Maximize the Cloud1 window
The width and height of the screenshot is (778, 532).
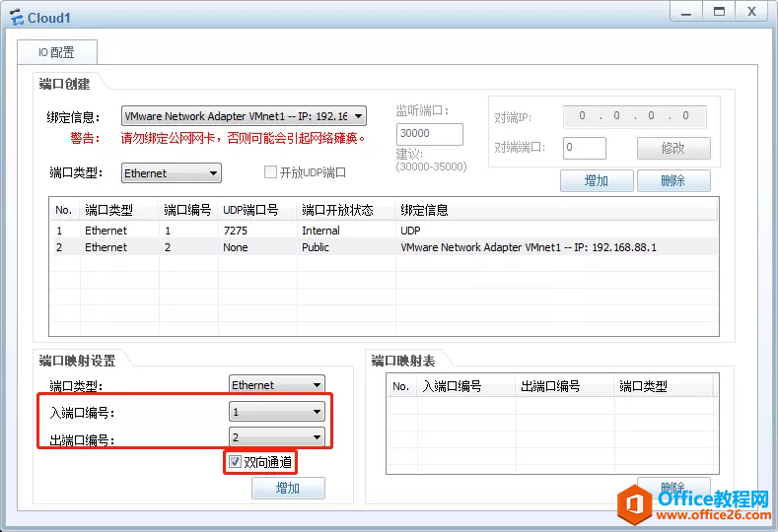click(x=719, y=12)
